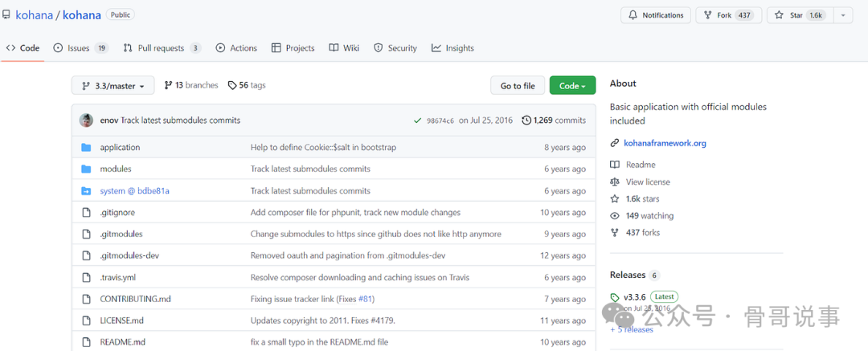Open the enov author link
Image resolution: width=868 pixels, height=351 pixels.
[109, 120]
